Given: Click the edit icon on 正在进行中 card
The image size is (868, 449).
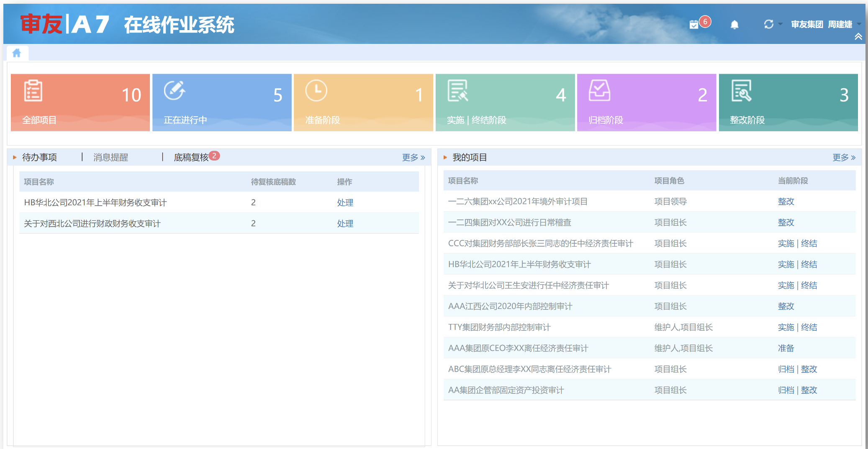Looking at the screenshot, I should (x=174, y=91).
